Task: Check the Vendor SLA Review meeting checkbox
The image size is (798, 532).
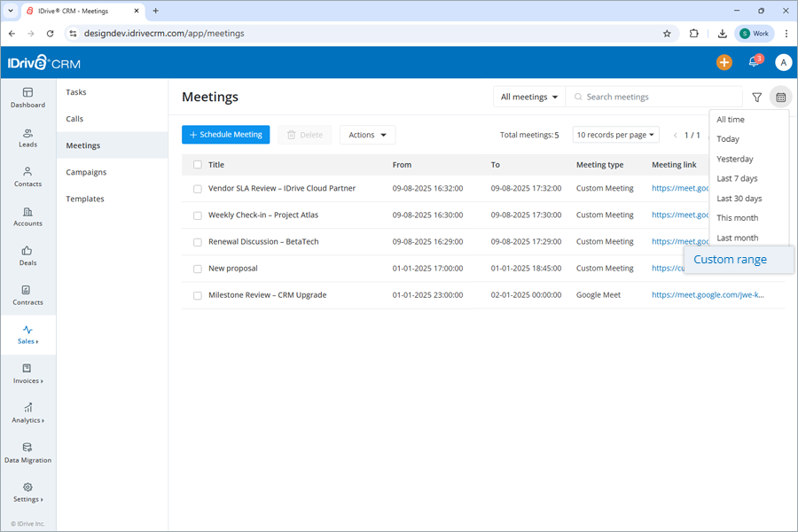Action: tap(197, 188)
